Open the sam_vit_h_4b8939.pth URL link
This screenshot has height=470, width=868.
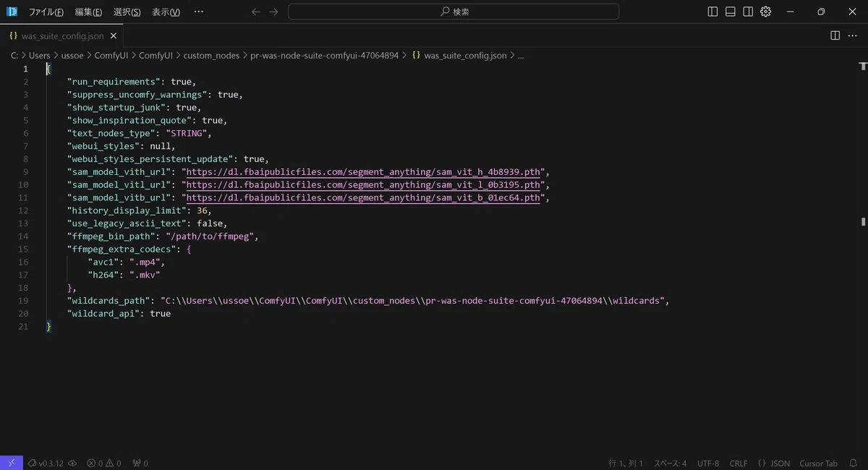point(363,171)
